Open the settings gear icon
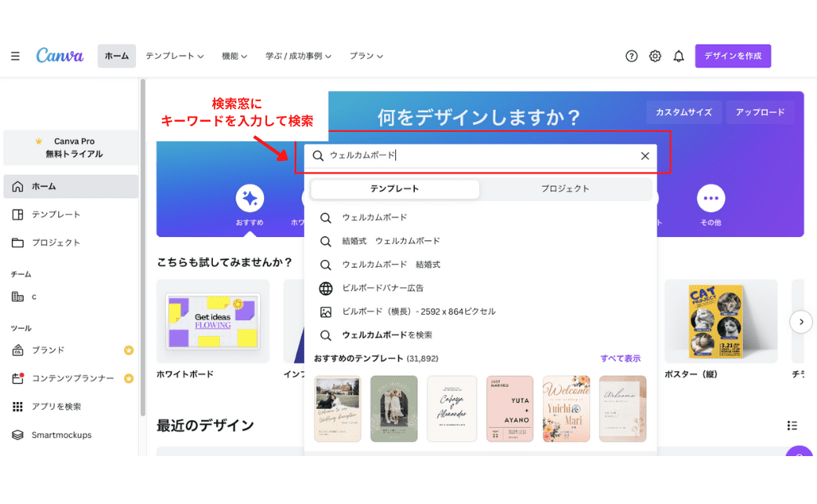This screenshot has height=504, width=817. point(655,57)
